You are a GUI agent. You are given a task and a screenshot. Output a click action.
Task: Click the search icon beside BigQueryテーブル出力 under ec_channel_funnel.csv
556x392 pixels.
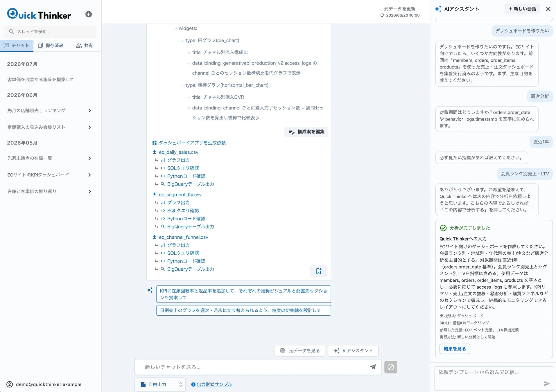pyautogui.click(x=163, y=269)
